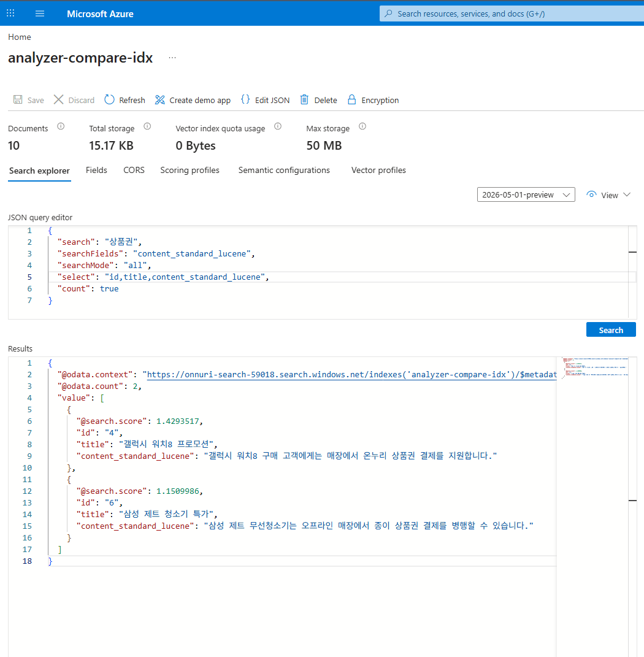The width and height of the screenshot is (644, 657).
Task: Open the Semantic configurations tab
Action: click(284, 170)
